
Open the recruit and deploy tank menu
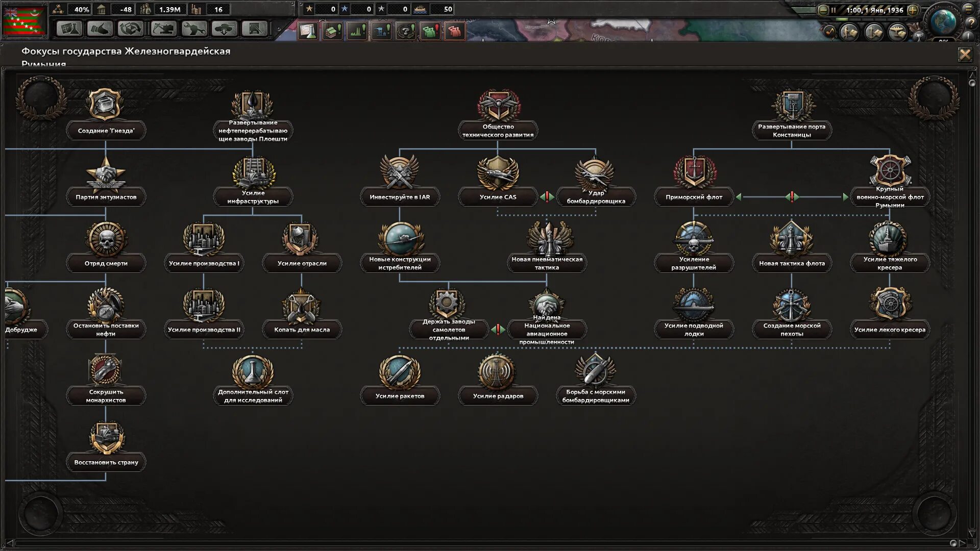point(224,29)
